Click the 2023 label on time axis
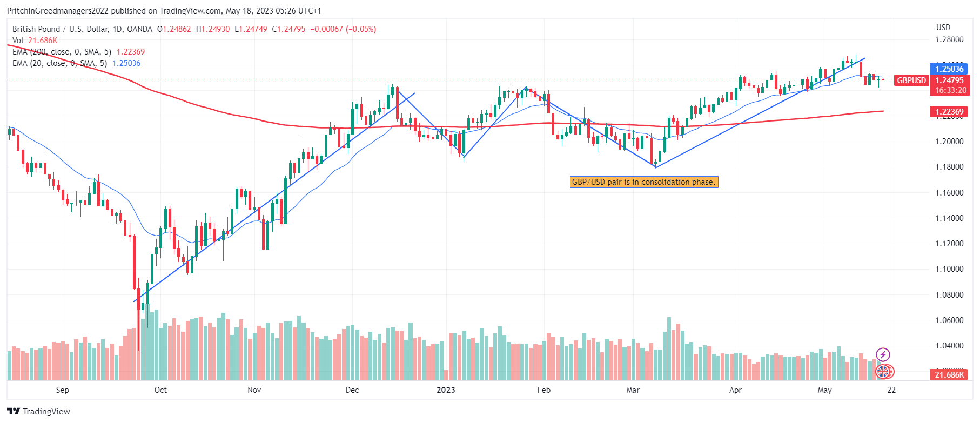 tap(446, 390)
